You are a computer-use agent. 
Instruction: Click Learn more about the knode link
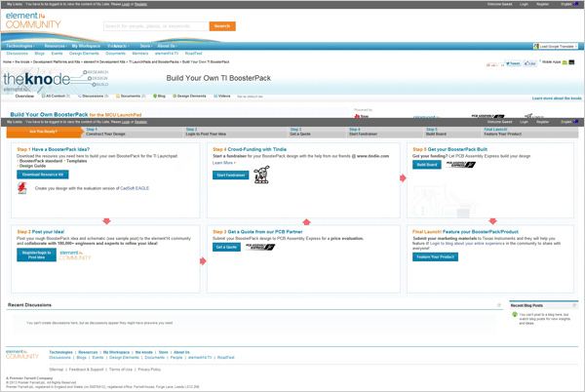pyautogui.click(x=557, y=98)
